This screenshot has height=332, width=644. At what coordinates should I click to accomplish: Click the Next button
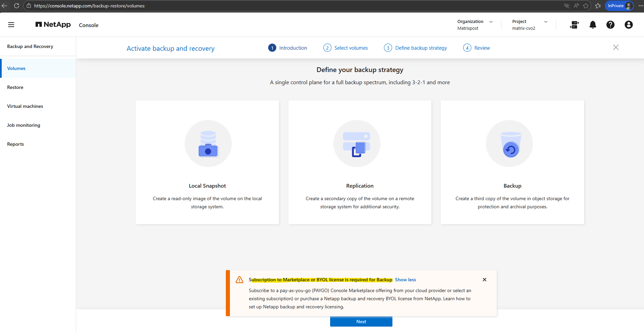(361, 322)
